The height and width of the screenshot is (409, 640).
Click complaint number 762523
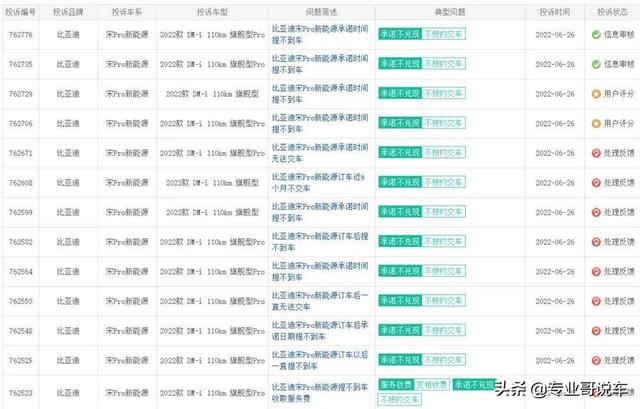coord(20,393)
